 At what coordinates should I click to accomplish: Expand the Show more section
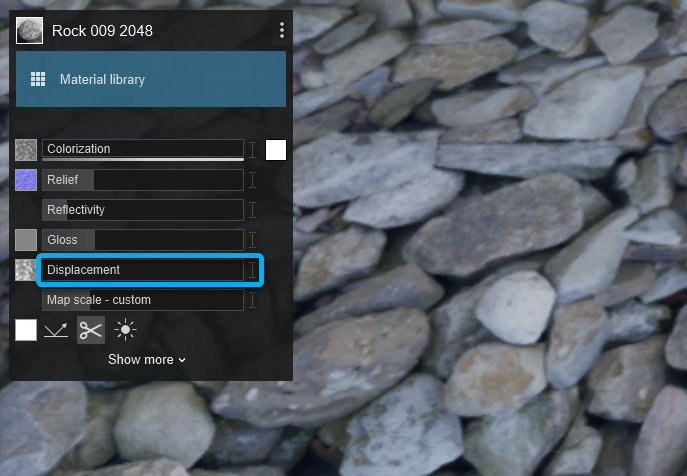(147, 359)
